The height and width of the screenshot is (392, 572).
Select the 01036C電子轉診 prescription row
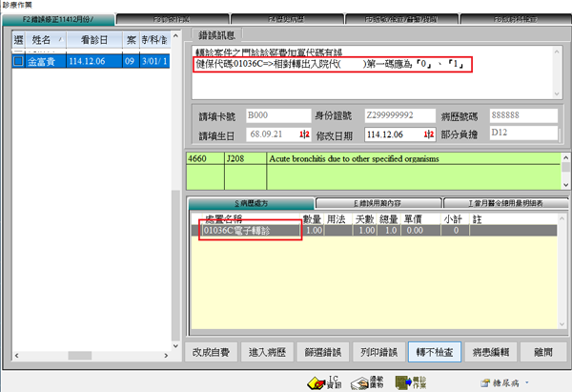[x=250, y=231]
